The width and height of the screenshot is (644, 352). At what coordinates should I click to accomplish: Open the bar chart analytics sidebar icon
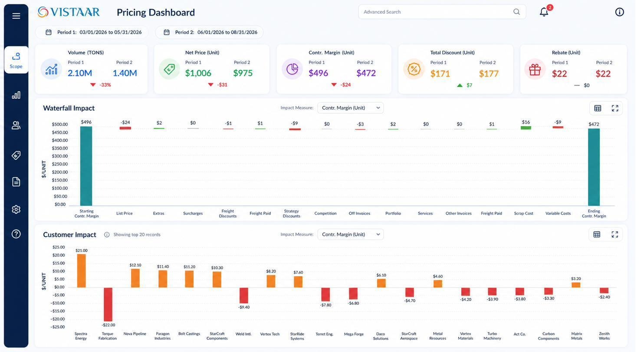(x=16, y=95)
